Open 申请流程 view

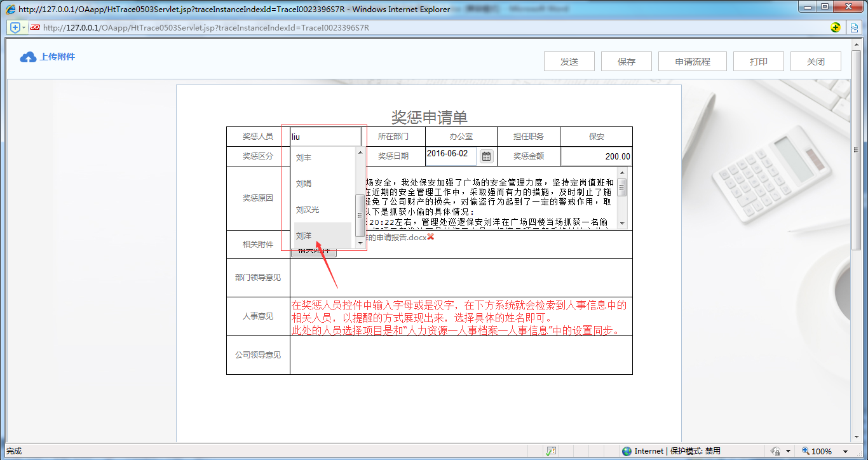[x=693, y=62]
